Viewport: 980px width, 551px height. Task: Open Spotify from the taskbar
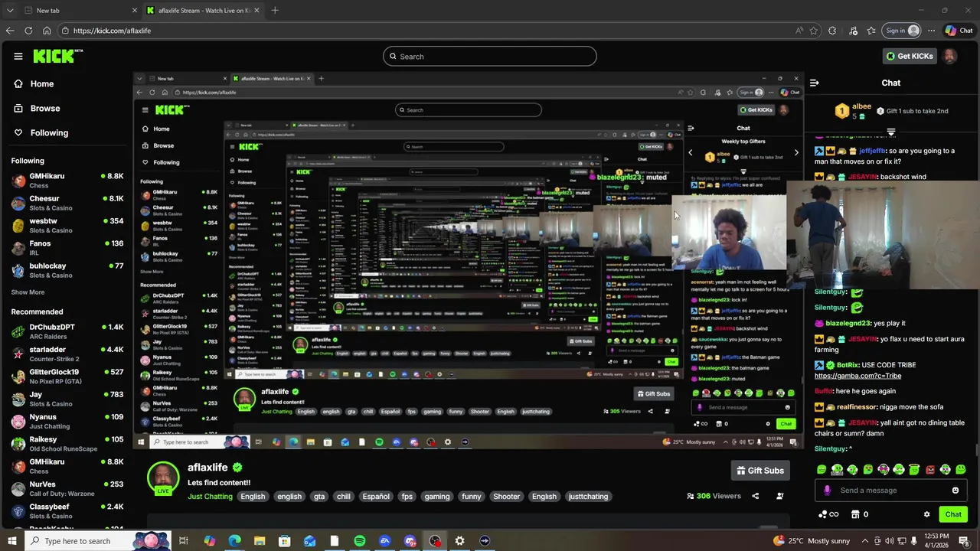point(360,541)
